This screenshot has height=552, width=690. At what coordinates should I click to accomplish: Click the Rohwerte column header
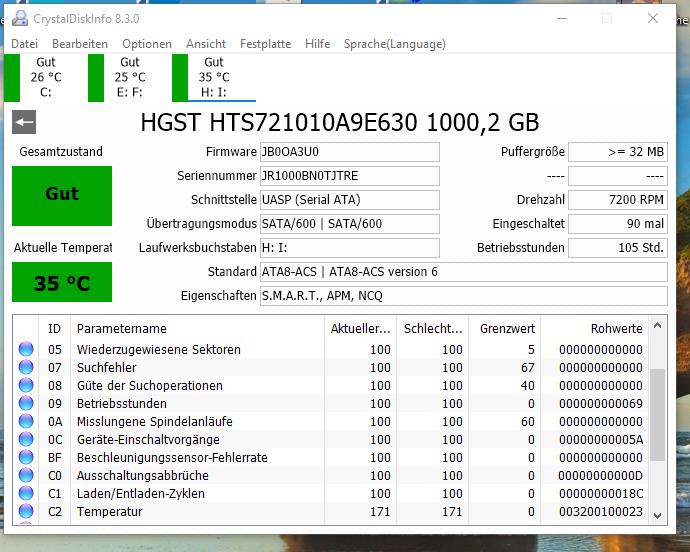(x=594, y=328)
